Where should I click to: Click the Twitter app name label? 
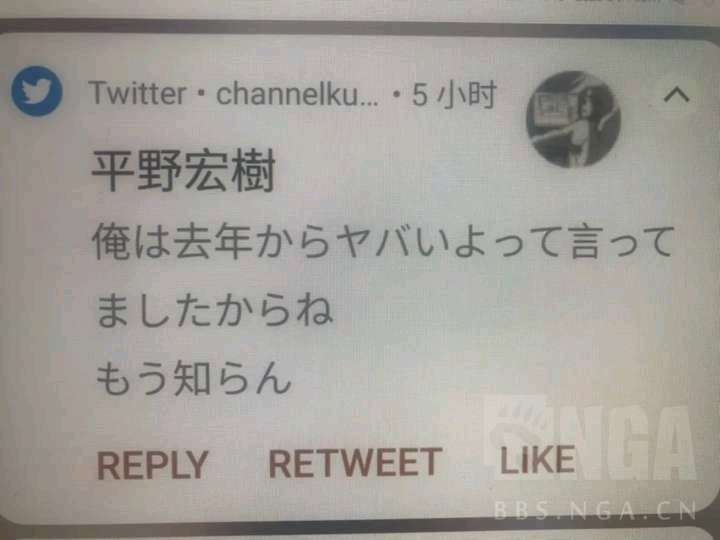pyautogui.click(x=137, y=93)
